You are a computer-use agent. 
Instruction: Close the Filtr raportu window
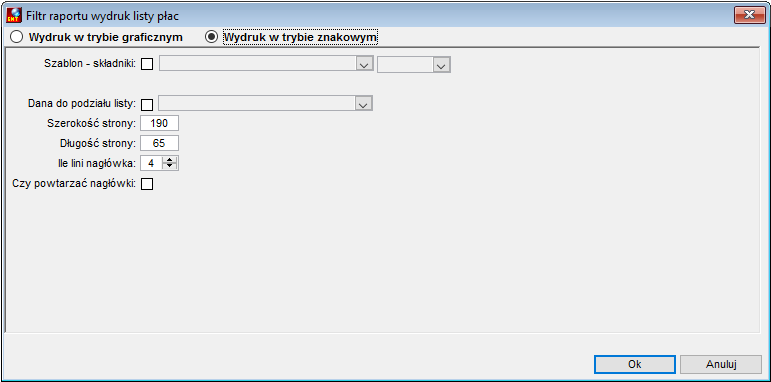point(750,15)
